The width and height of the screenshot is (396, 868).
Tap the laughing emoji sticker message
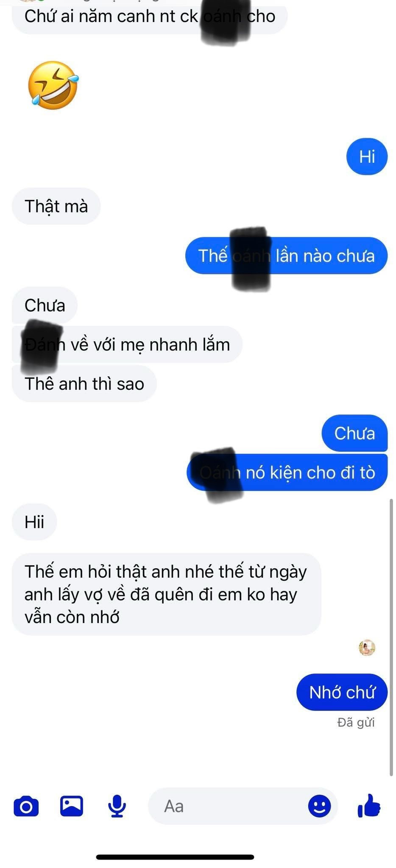(53, 85)
